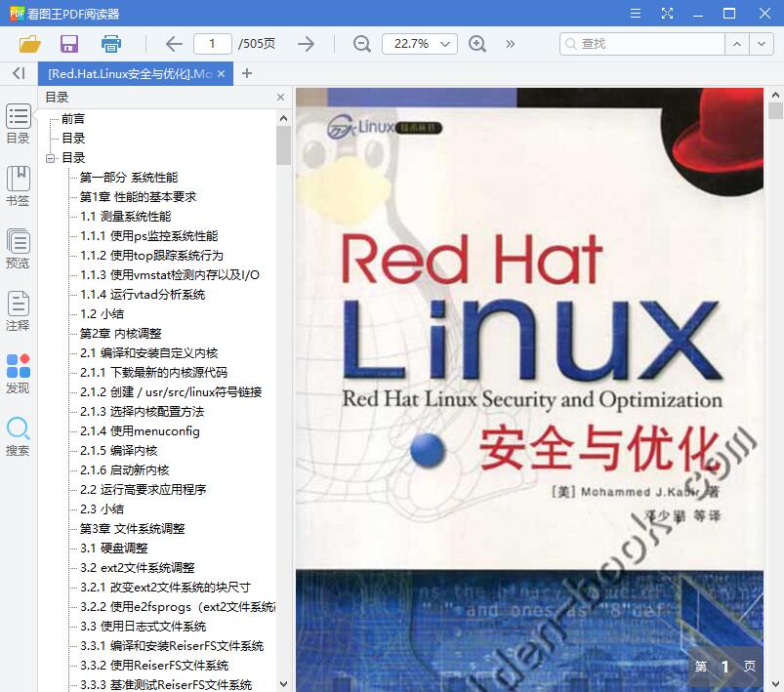Add a new tab with the plus button
The width and height of the screenshot is (784, 692).
pos(246,73)
